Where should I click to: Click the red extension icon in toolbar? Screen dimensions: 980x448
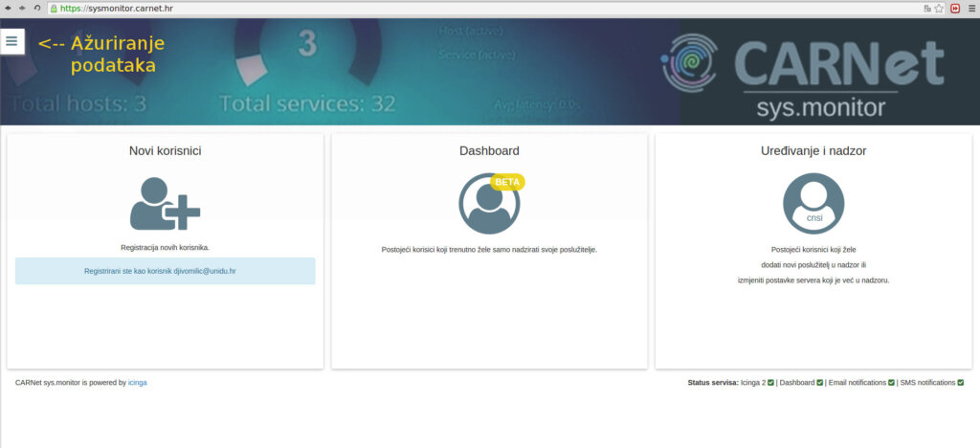point(954,8)
